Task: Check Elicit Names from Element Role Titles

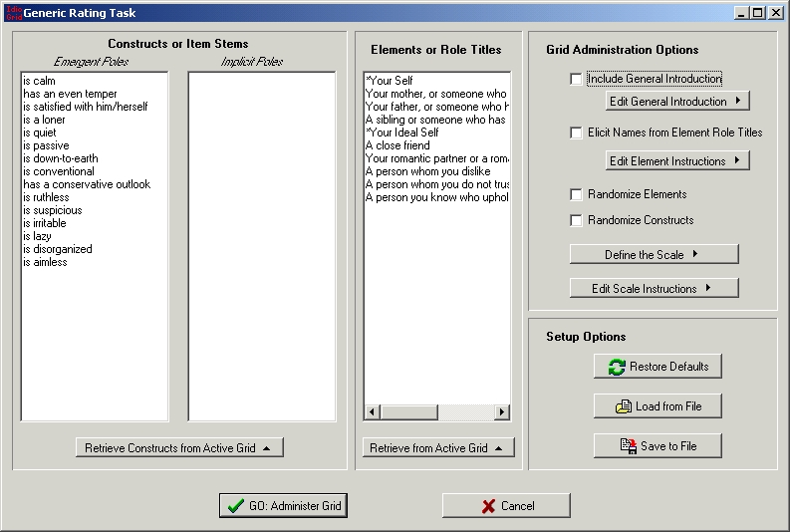Action: 576,133
